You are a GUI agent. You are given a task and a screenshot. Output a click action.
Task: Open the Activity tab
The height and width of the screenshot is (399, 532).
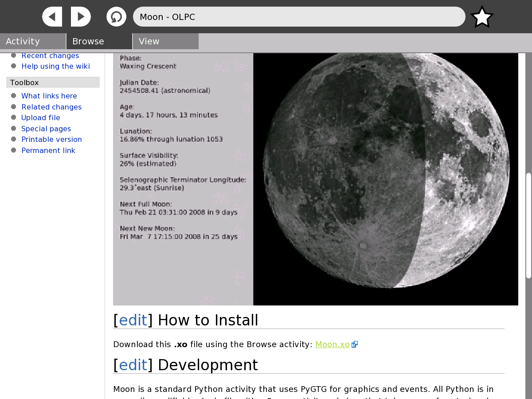click(x=33, y=41)
